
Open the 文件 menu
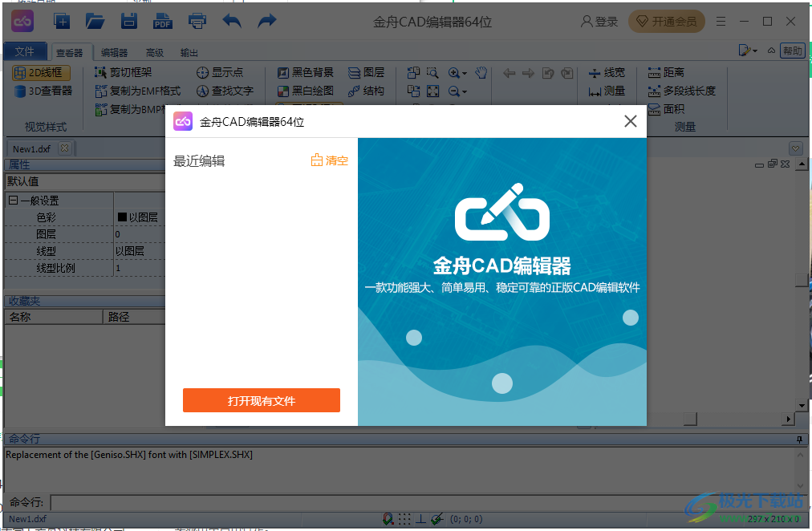pos(25,51)
